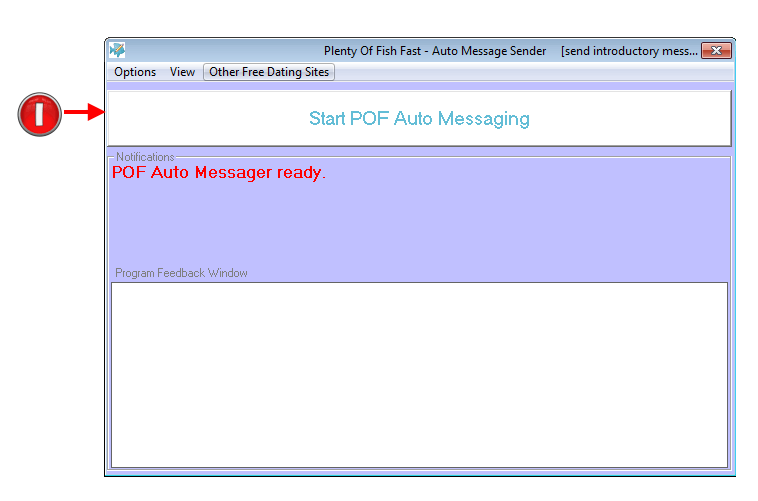The image size is (758, 501).
Task: Click the 'POF Auto Messager ready.' notification text
Action: [x=219, y=173]
